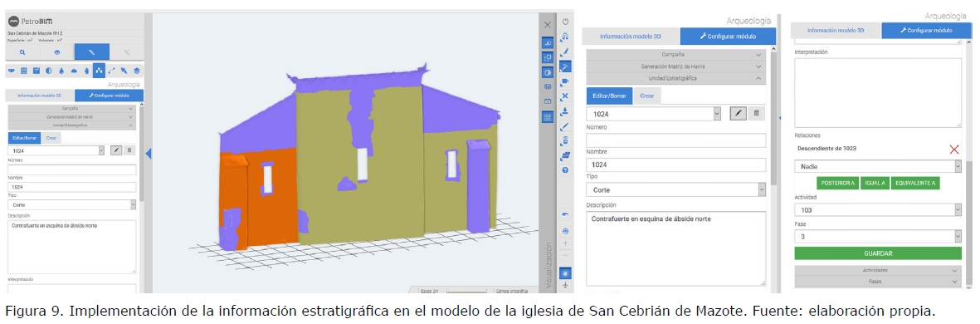Select the eye view icon tab
This screenshot has height=324, width=980.
[57, 52]
